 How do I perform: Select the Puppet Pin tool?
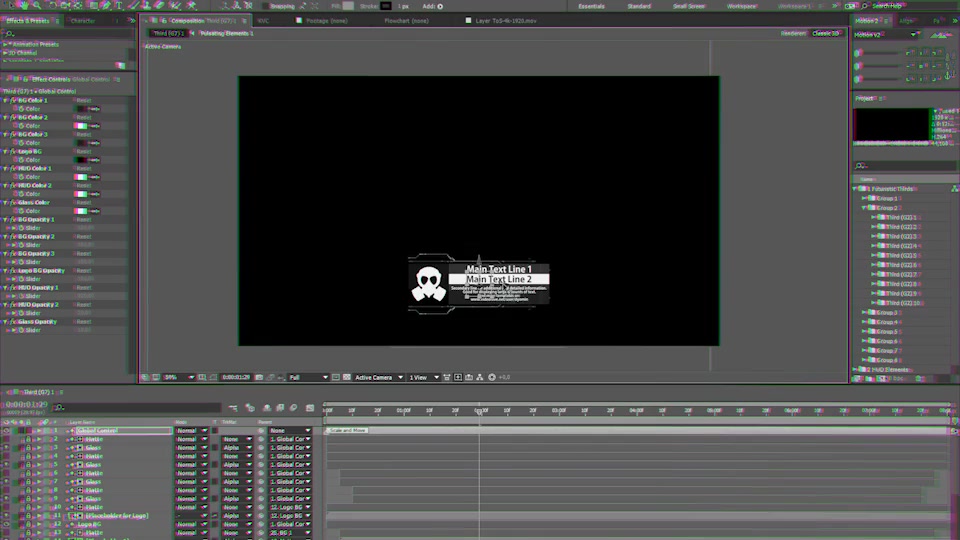pos(192,6)
